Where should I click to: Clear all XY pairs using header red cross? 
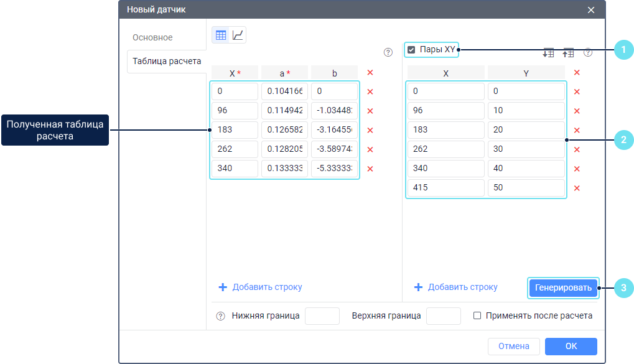[577, 73]
